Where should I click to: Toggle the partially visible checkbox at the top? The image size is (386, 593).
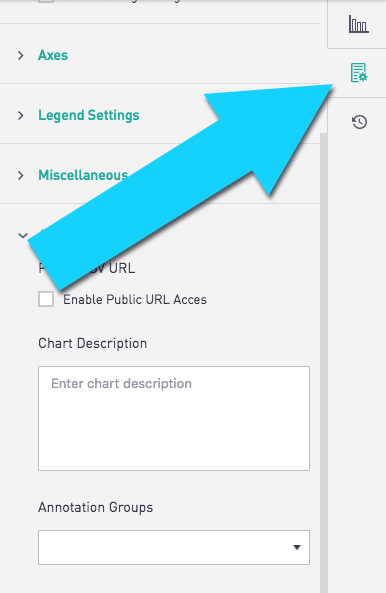(46, 1)
